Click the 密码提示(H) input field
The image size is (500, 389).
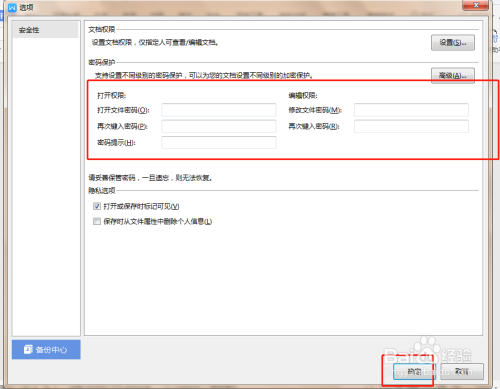coord(219,143)
